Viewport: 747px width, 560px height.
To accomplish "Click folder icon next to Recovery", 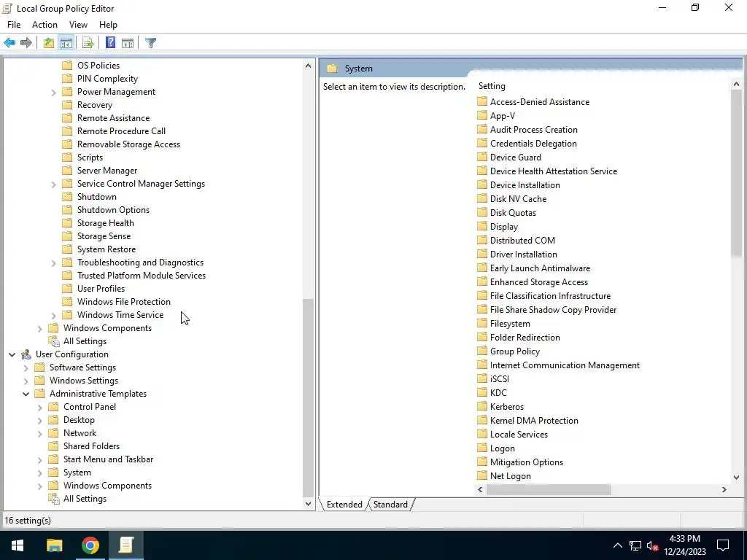I will [68, 105].
